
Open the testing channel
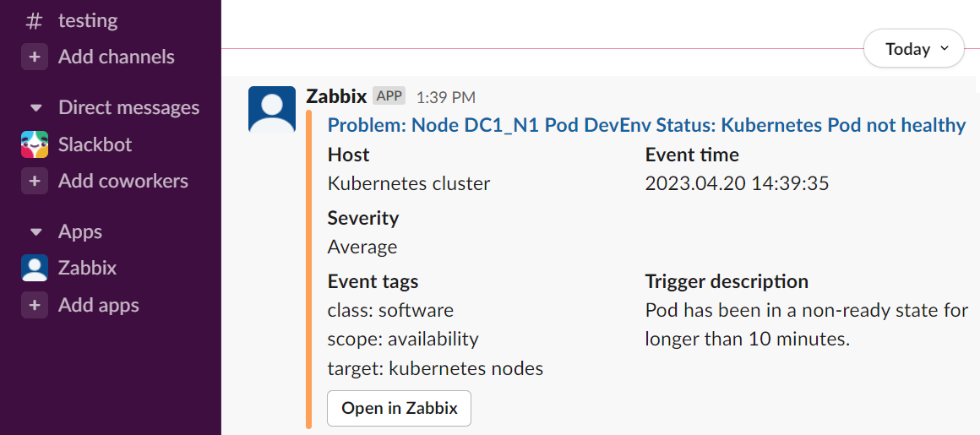point(88,20)
